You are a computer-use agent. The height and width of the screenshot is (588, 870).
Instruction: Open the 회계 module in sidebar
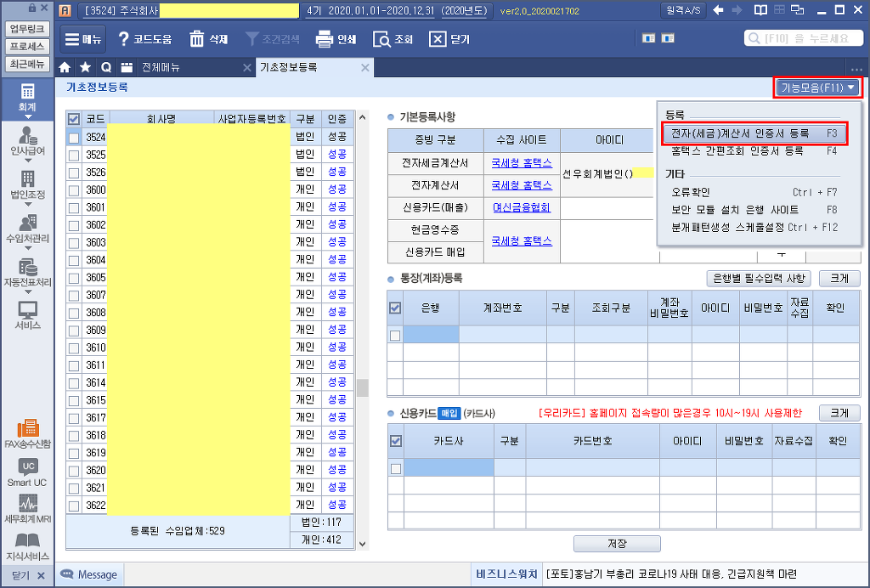coord(27,97)
